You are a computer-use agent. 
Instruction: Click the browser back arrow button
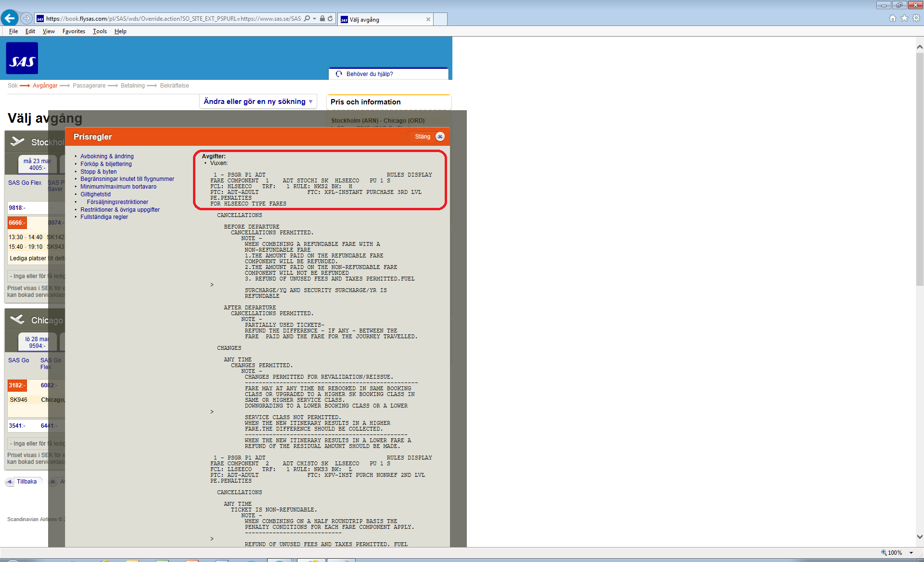coord(10,18)
